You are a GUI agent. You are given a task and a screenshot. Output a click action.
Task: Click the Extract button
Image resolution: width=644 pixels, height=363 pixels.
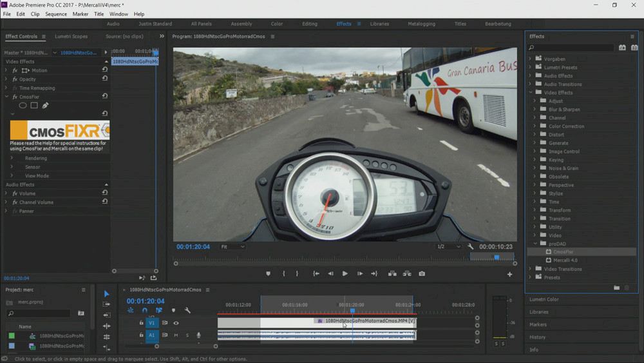pos(407,273)
